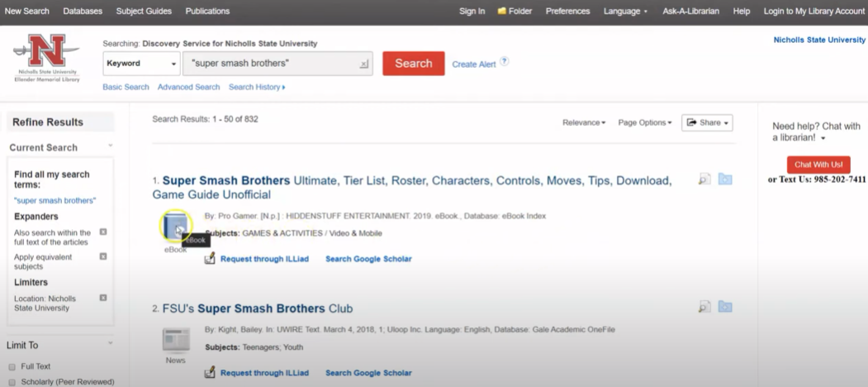
Task: Check the Full Text limiter
Action: pos(12,366)
